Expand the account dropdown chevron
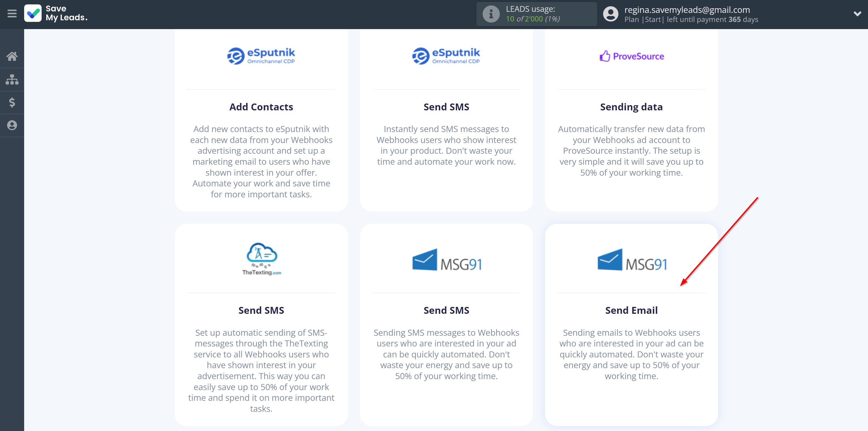The width and height of the screenshot is (868, 431). pos(857,14)
